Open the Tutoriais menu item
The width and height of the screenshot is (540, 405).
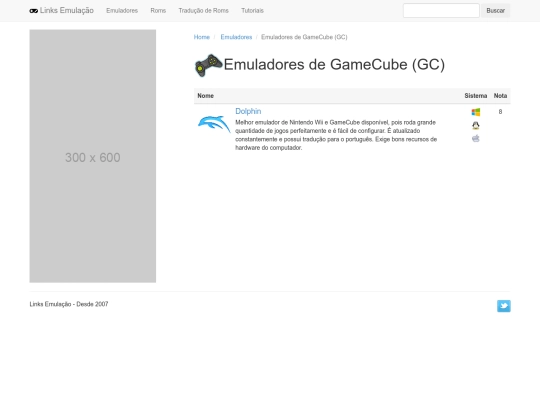pos(252,11)
